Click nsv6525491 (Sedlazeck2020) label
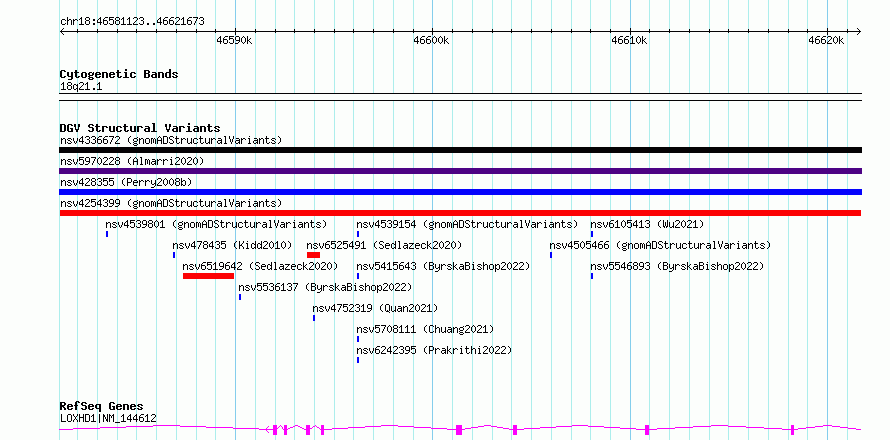Image resolution: width=890 pixels, height=440 pixels. point(384,245)
